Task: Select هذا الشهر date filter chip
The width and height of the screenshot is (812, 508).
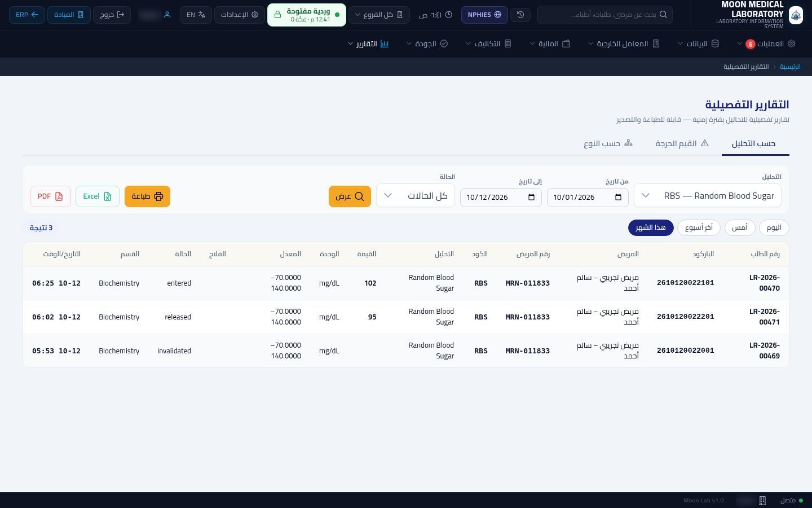Action: [651, 227]
